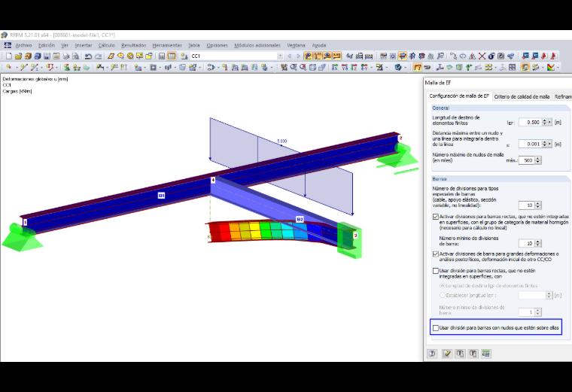Open dropdown arrow beside 0.500 length field
Viewport: 572px width, 392px height.
pyautogui.click(x=549, y=122)
